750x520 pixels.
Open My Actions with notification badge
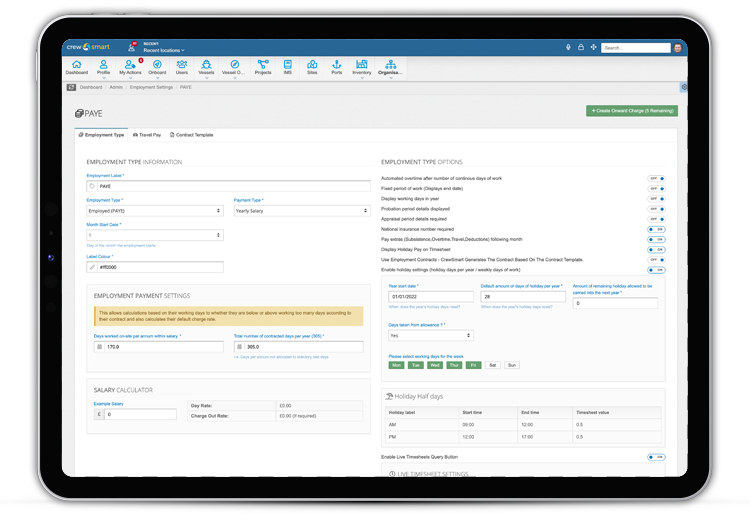tap(130, 66)
